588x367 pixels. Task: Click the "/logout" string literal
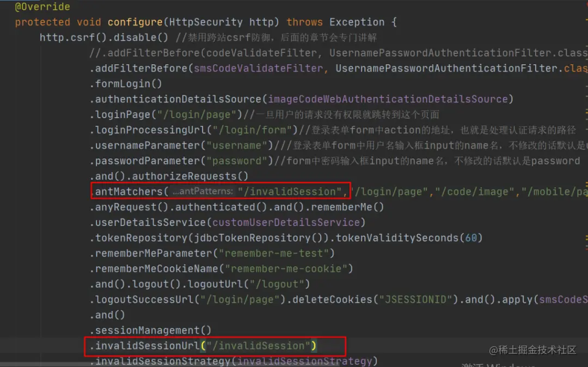[x=277, y=283]
